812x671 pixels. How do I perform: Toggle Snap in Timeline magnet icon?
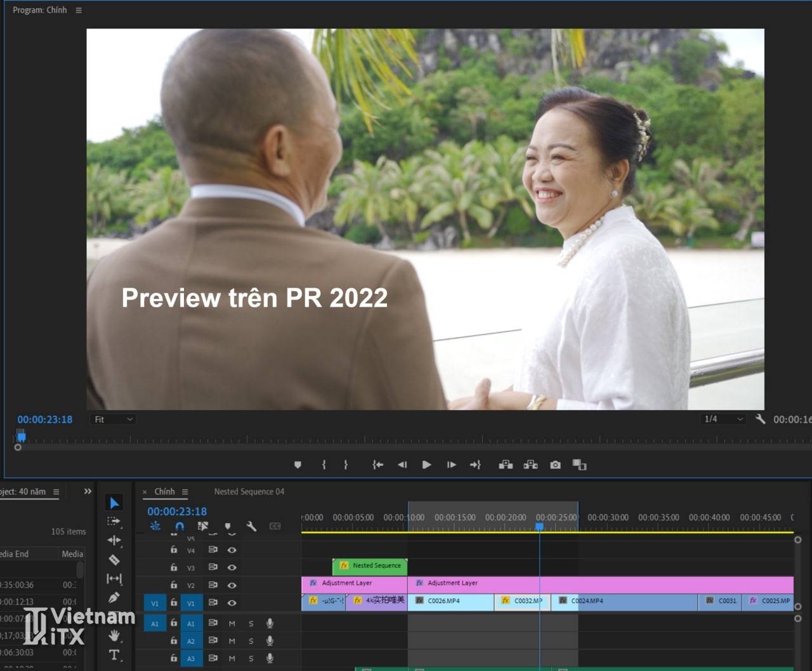click(180, 526)
